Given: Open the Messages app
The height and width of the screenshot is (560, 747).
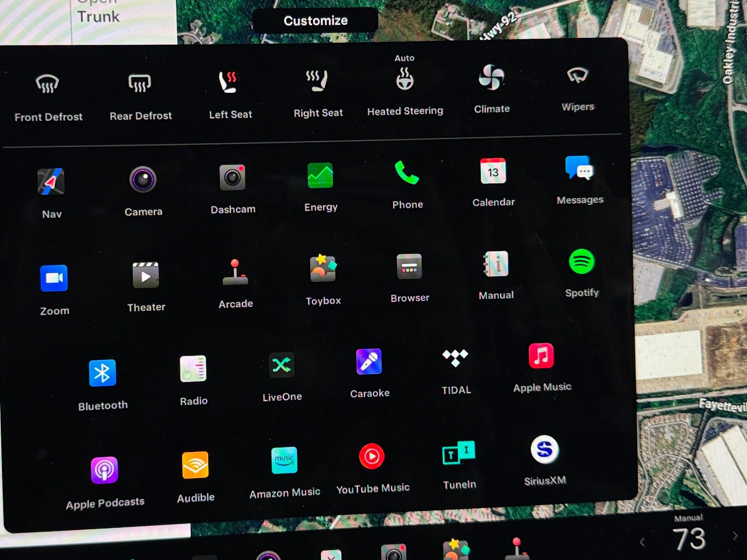Looking at the screenshot, I should [x=579, y=168].
